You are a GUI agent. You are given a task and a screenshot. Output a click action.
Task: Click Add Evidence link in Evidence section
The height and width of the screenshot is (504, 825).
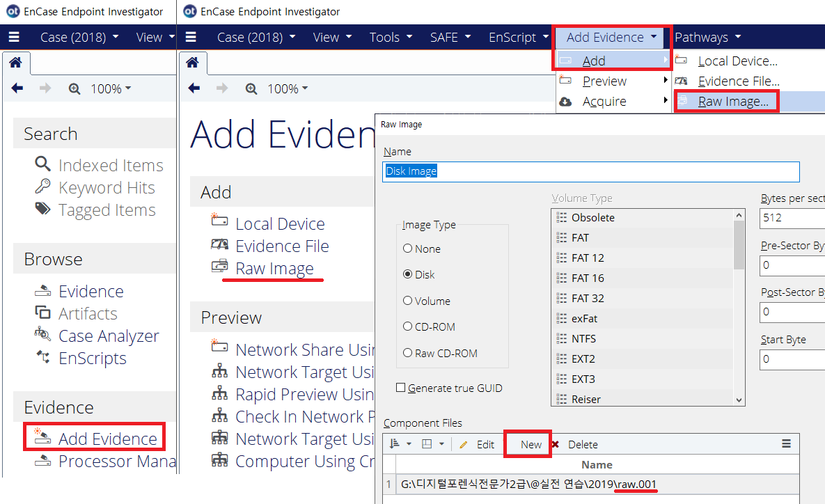coord(107,439)
